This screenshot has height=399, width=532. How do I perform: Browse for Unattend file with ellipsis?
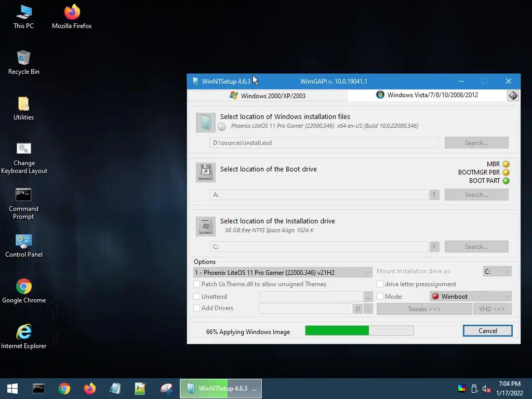[368, 297]
